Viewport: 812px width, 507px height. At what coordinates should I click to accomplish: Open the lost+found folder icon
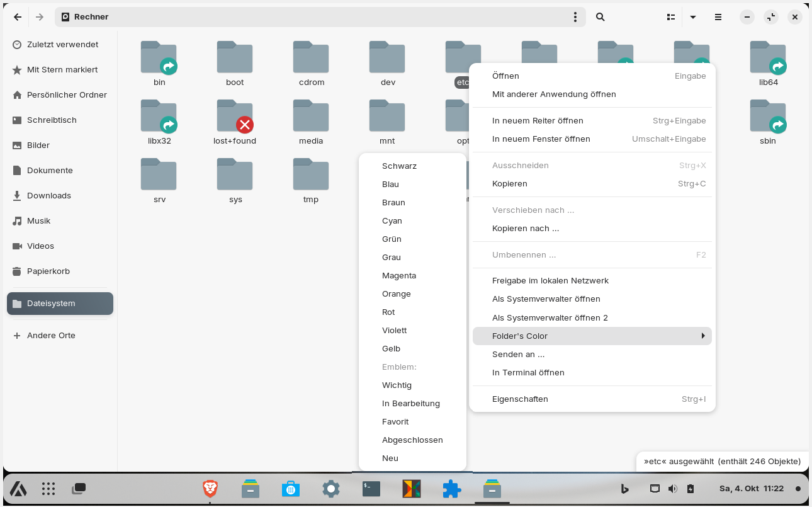235,117
